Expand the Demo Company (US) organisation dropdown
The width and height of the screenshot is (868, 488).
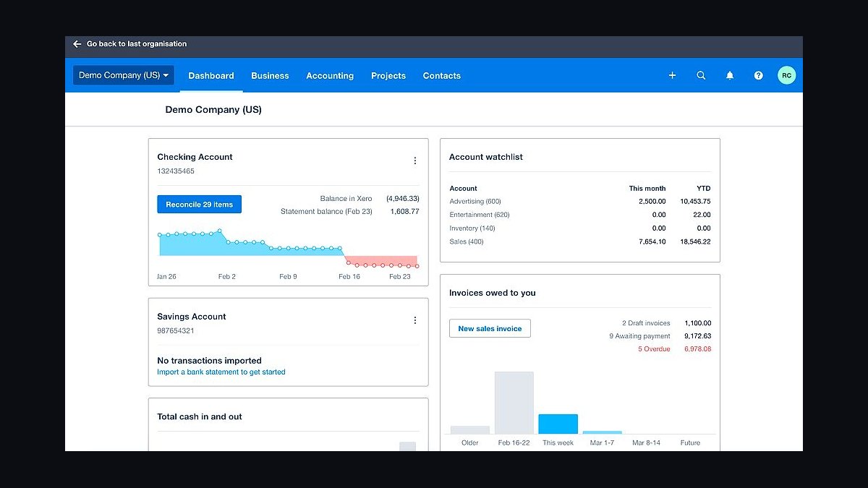(x=124, y=75)
